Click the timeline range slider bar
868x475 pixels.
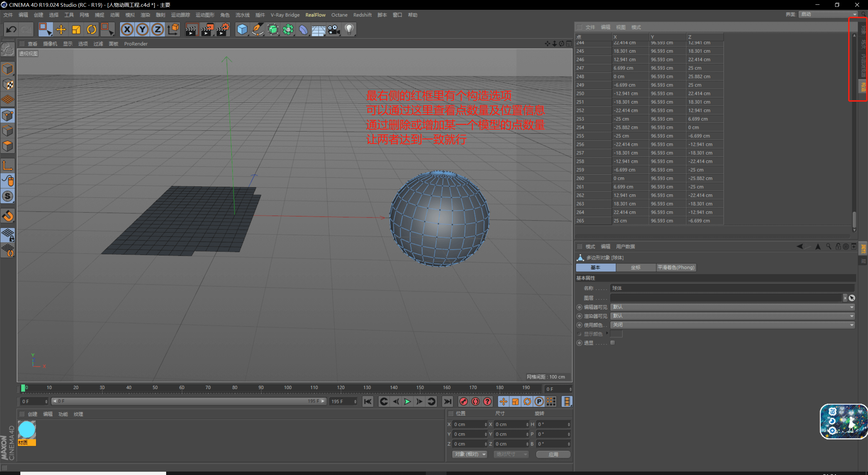tap(189, 401)
